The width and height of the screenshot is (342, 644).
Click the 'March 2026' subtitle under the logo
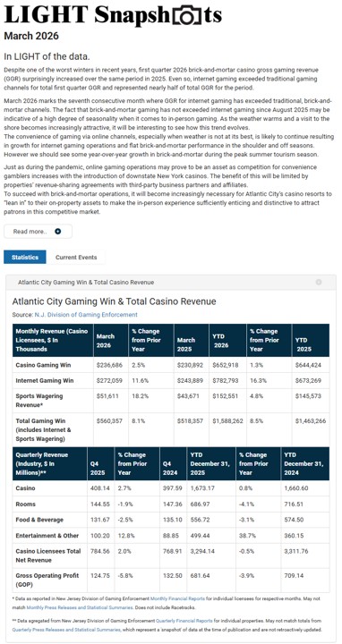tap(31, 36)
